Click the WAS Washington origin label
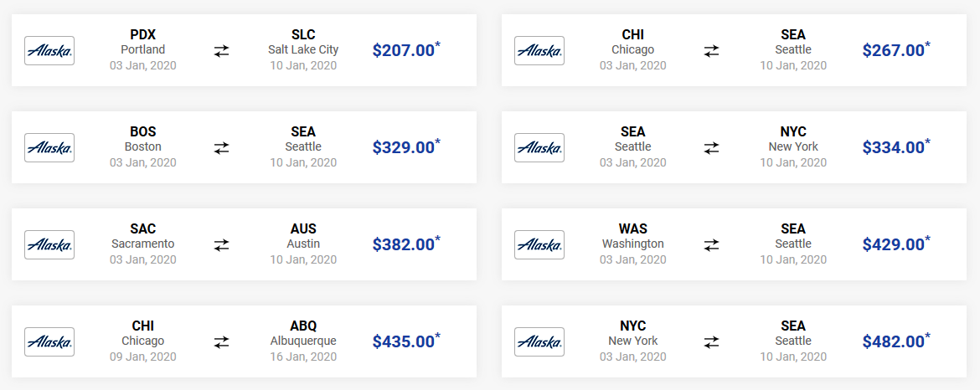 coord(633,236)
